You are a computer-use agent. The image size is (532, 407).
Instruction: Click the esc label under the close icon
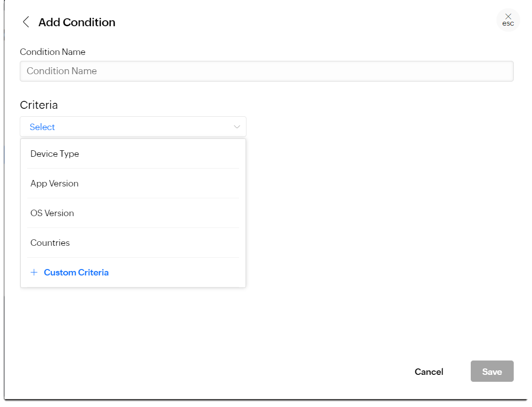[x=508, y=24]
